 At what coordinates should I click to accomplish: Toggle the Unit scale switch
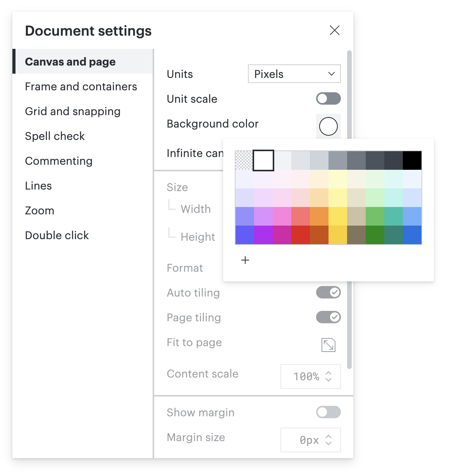coord(328,98)
